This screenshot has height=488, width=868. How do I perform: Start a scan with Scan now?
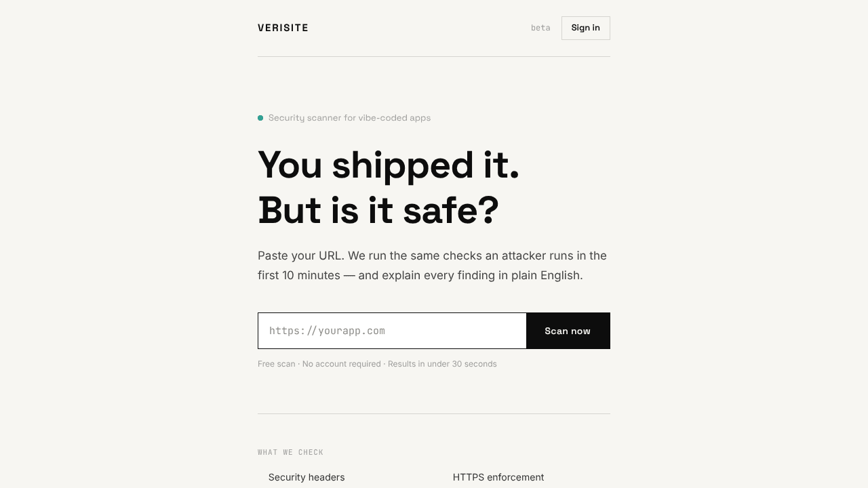click(x=568, y=331)
